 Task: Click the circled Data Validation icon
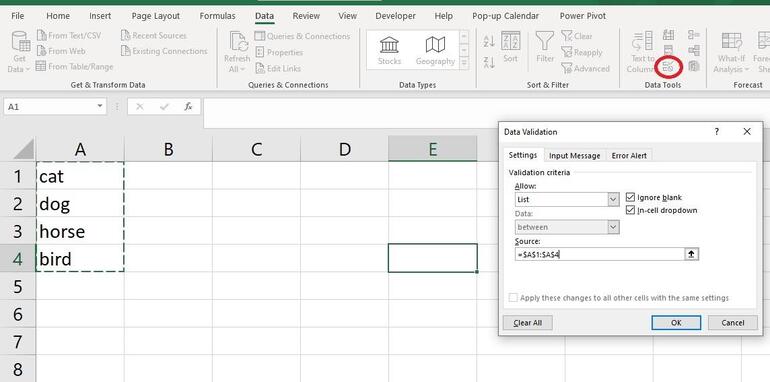click(668, 66)
